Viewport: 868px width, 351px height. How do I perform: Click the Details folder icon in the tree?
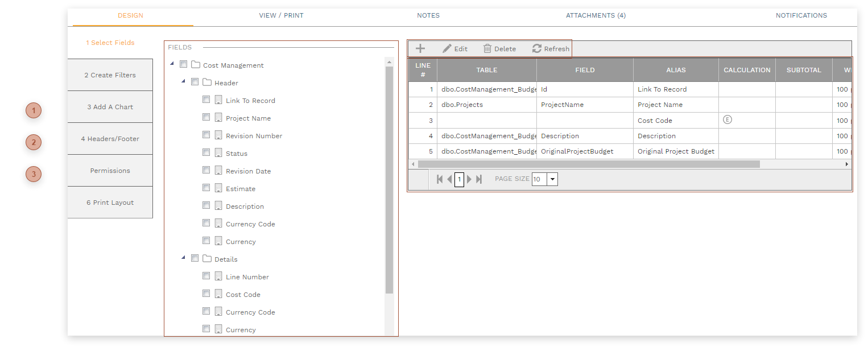coord(207,259)
